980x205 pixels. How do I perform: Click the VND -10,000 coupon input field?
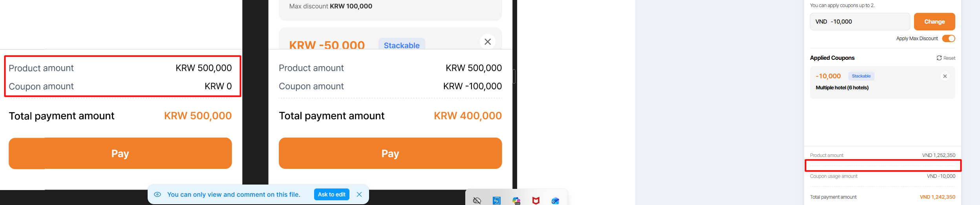tap(860, 22)
